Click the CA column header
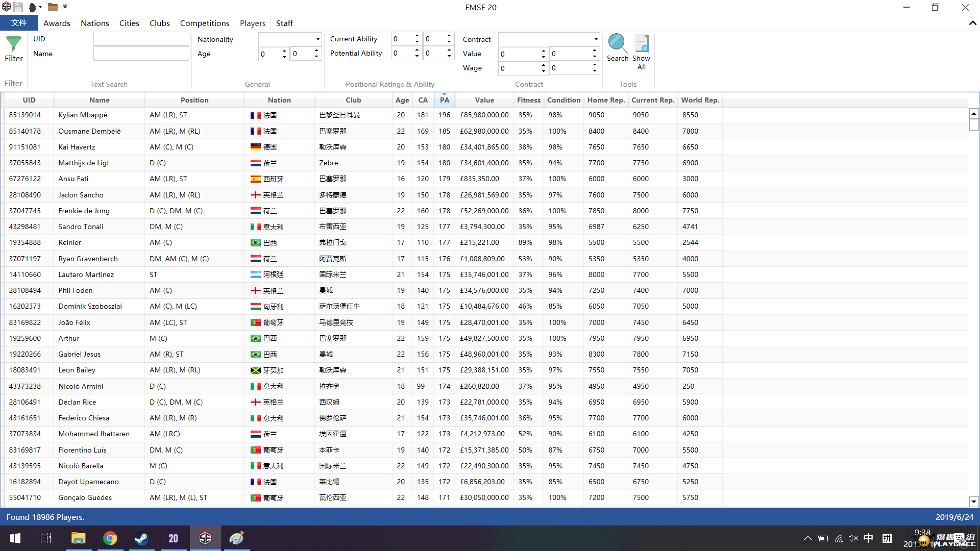 [423, 100]
